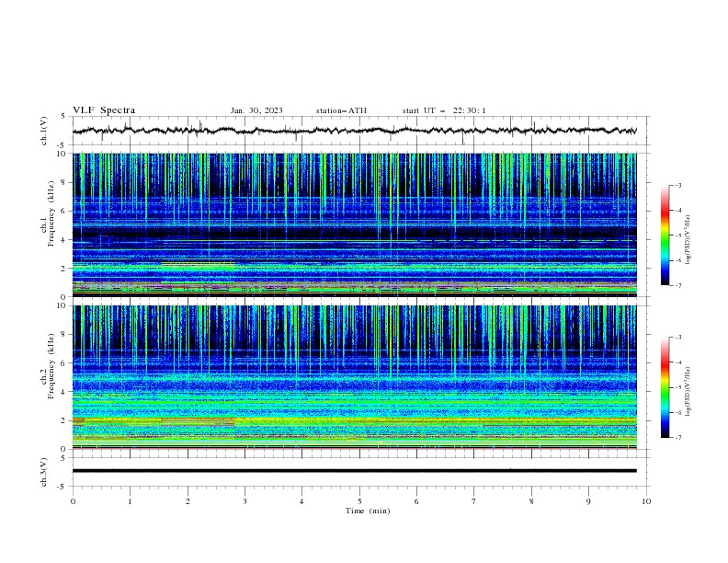Image resolution: width=728 pixels, height=563 pixels.
Task: Click the time axis tick label "5"
Action: point(359,501)
